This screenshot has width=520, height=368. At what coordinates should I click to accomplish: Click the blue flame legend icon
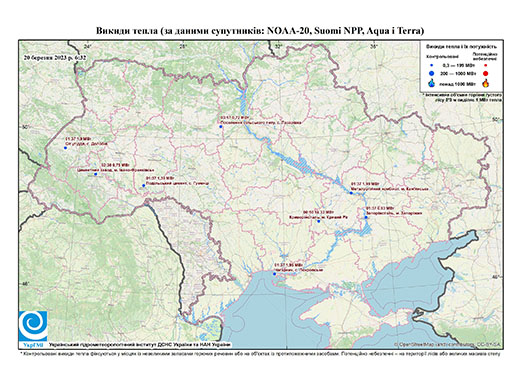[x=432, y=83]
